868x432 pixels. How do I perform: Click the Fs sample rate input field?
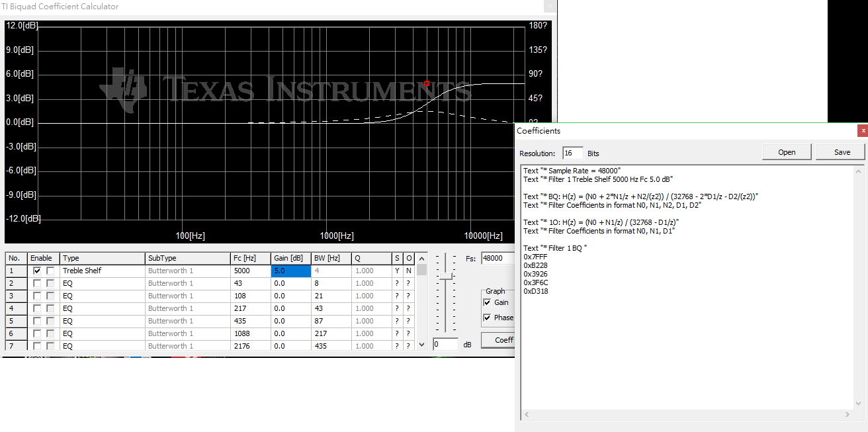(498, 259)
